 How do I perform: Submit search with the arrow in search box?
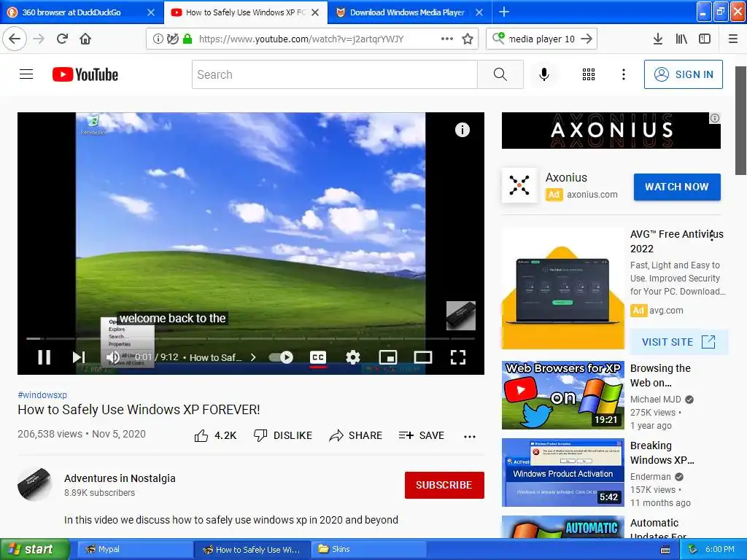pyautogui.click(x=587, y=39)
